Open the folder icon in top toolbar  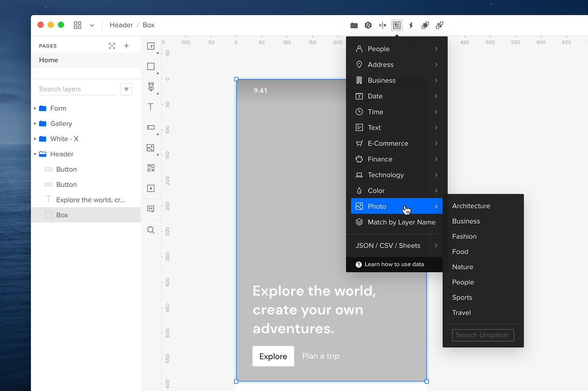point(354,25)
